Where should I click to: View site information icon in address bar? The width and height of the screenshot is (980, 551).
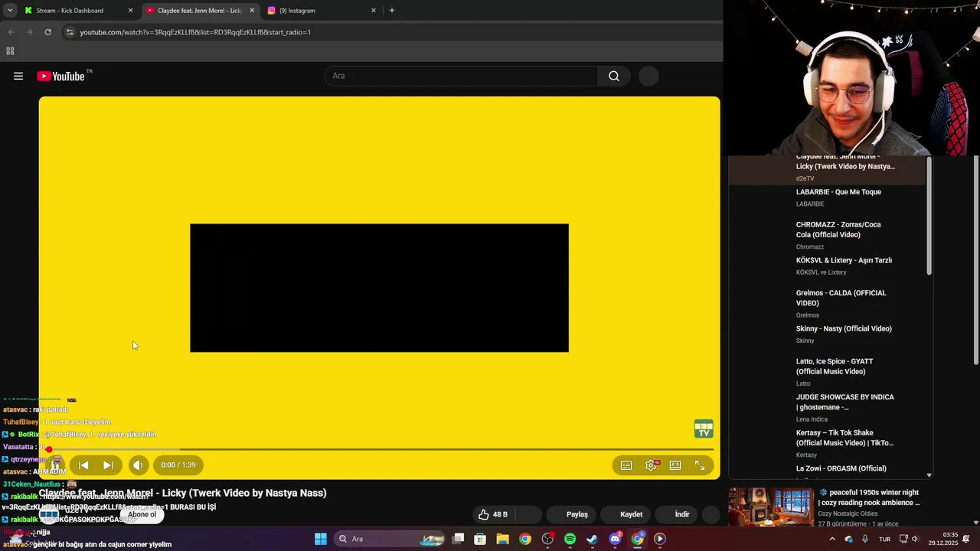[x=70, y=32]
